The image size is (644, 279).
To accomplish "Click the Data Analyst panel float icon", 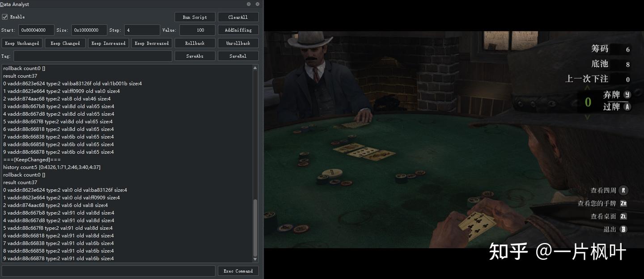I will [x=249, y=4].
